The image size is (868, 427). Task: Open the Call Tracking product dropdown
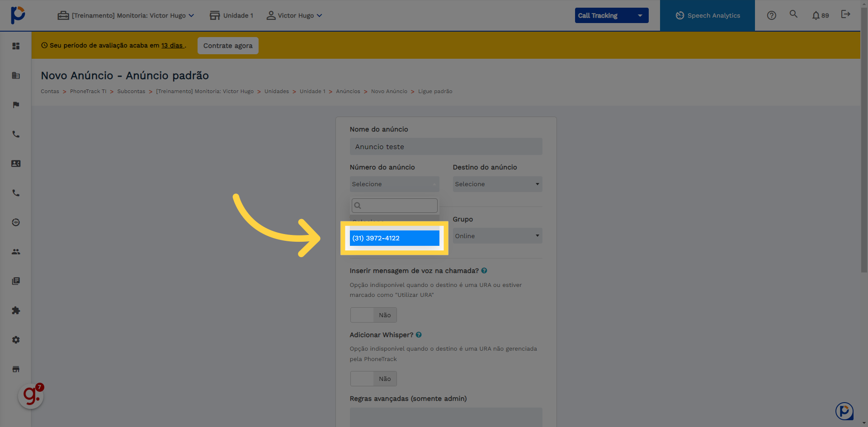click(612, 15)
